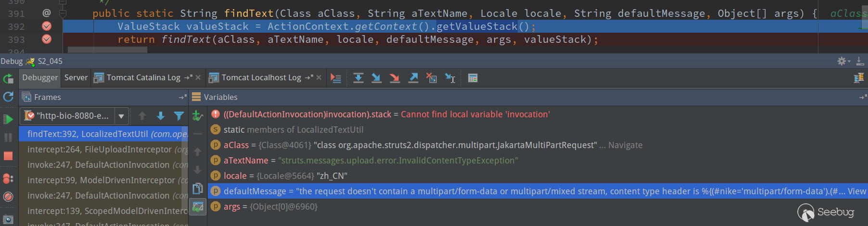Open the thread selector dropdown
This screenshot has height=226, width=868.
(121, 116)
